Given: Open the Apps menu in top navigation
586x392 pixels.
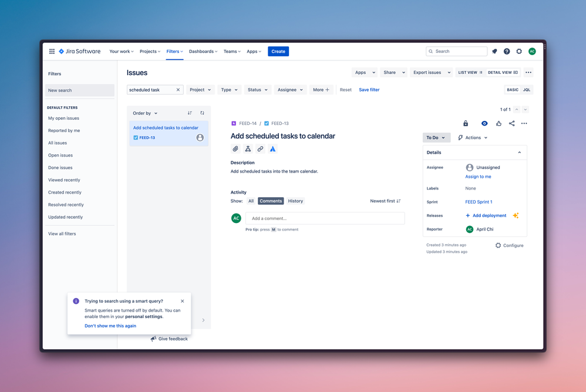Looking at the screenshot, I should (254, 52).
